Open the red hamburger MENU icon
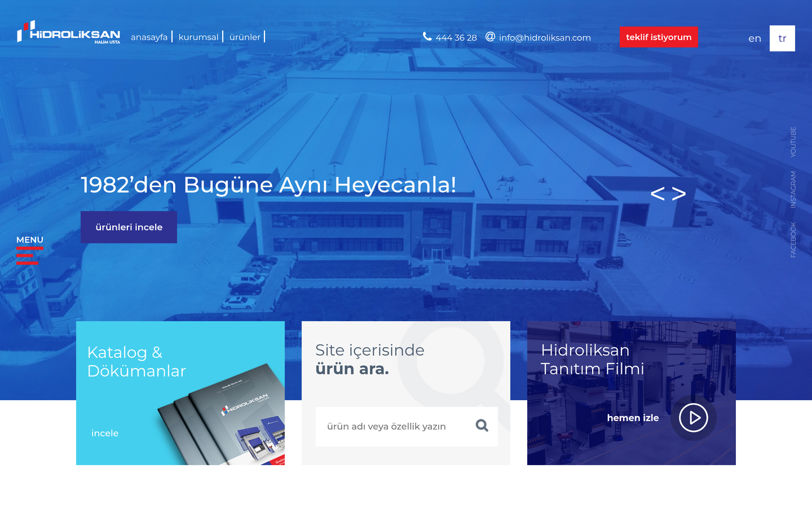Image resolution: width=812 pixels, height=508 pixels. point(27,255)
